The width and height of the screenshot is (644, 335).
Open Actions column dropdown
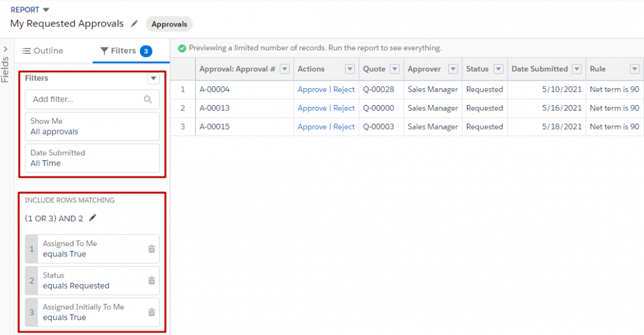coord(350,69)
